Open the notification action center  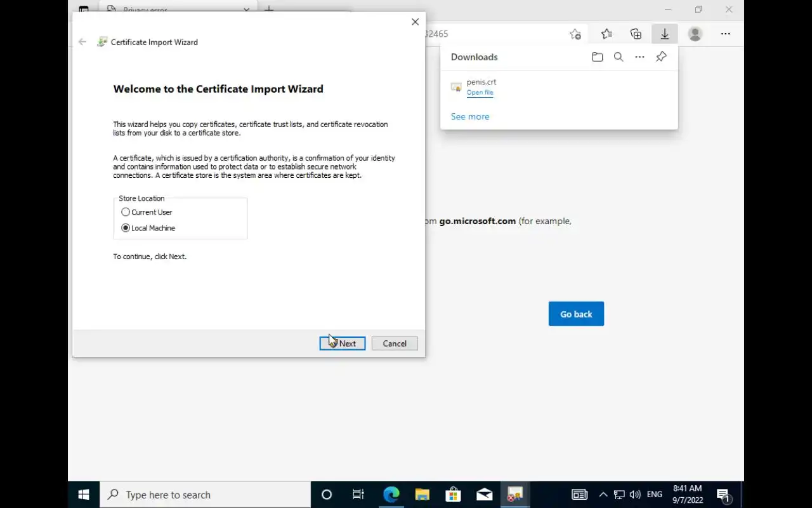[x=724, y=495]
